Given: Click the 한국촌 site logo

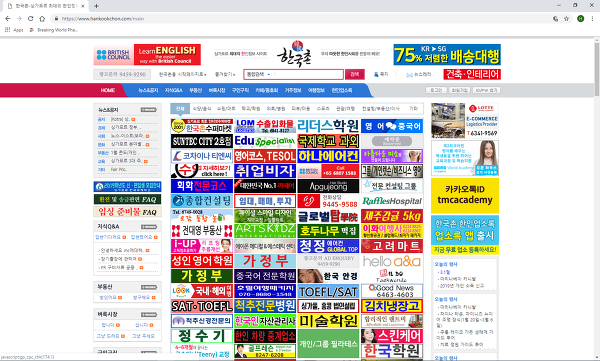Looking at the screenshot, I should click(294, 54).
